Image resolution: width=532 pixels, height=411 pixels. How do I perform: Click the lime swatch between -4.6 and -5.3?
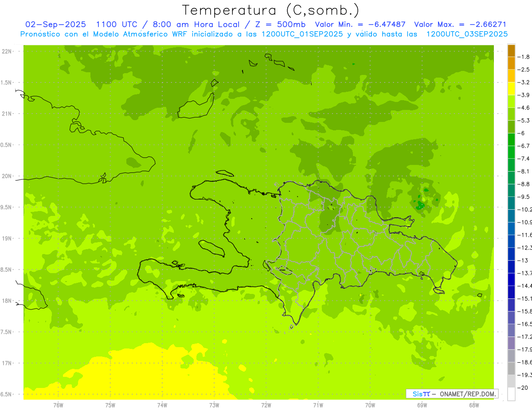click(511, 114)
